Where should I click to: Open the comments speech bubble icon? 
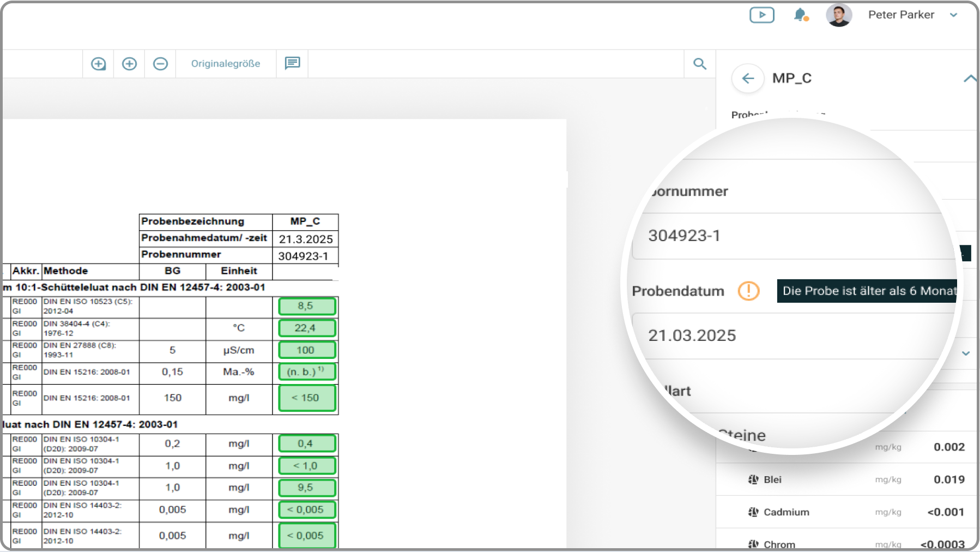[292, 63]
